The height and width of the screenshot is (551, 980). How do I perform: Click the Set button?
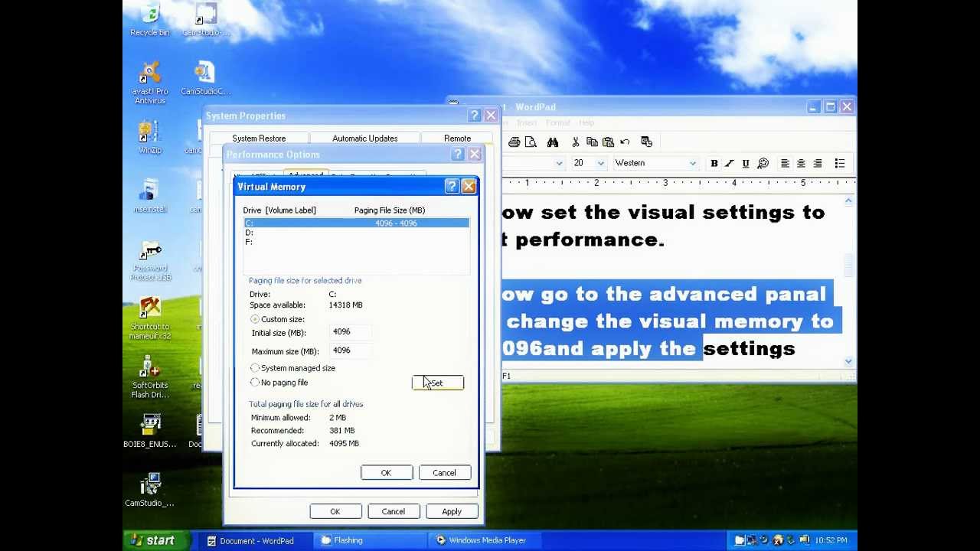438,383
